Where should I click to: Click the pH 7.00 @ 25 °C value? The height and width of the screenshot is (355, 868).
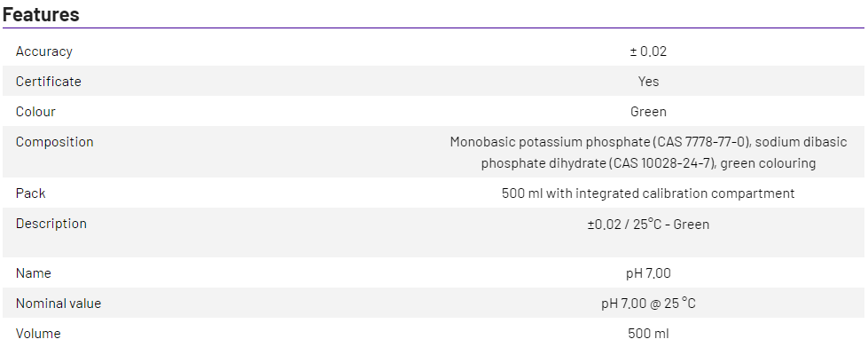point(648,304)
